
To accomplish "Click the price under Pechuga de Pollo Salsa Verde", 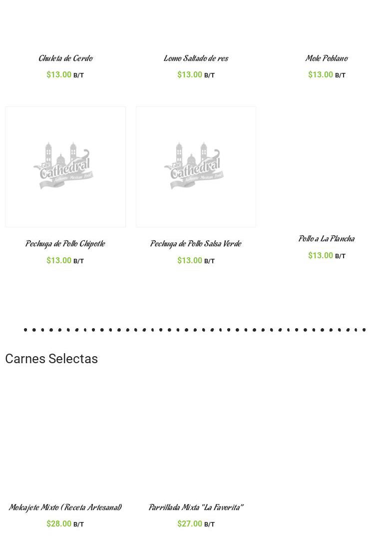I will point(190,260).
